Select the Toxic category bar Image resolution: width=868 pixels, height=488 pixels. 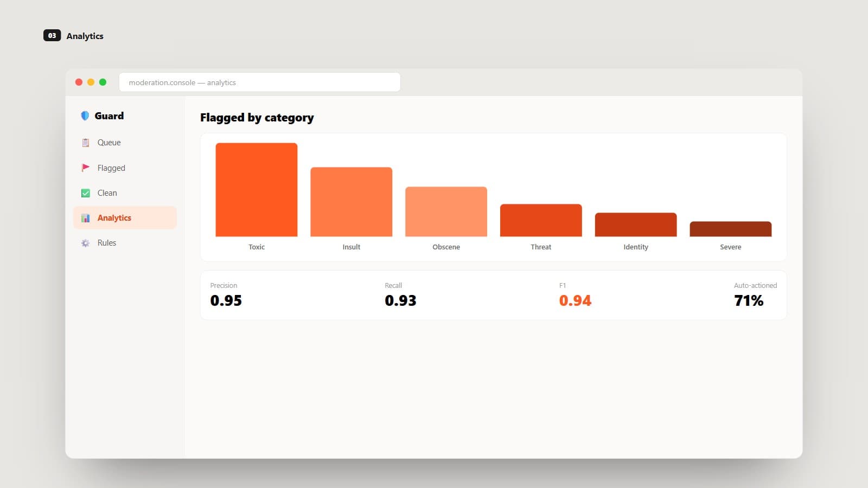tap(257, 190)
